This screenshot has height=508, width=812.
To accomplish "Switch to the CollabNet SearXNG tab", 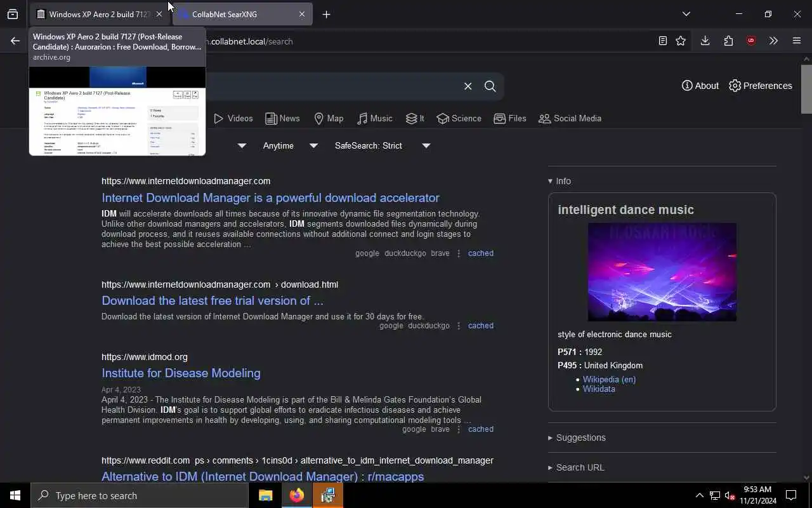I will pyautogui.click(x=242, y=14).
